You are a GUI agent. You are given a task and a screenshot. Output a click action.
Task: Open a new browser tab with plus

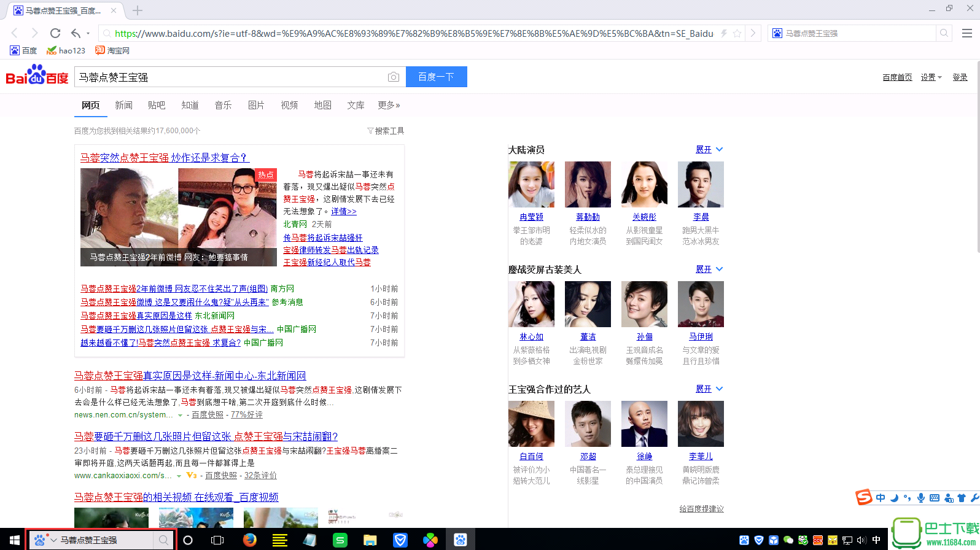138,10
